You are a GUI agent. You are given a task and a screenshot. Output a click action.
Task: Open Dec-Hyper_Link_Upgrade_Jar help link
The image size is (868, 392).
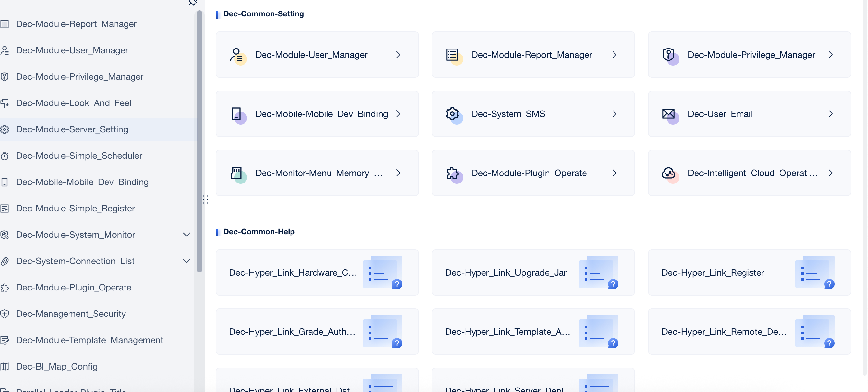point(533,272)
